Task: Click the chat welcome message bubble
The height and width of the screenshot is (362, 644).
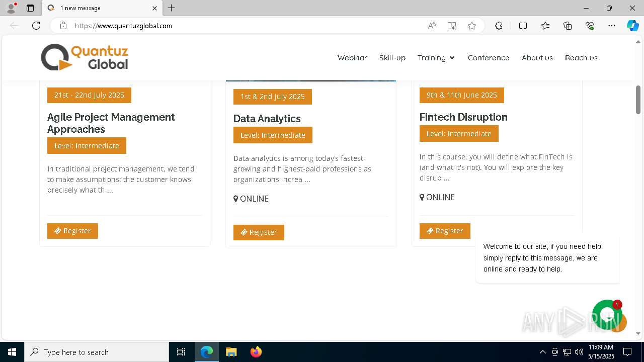Action: 547,258
